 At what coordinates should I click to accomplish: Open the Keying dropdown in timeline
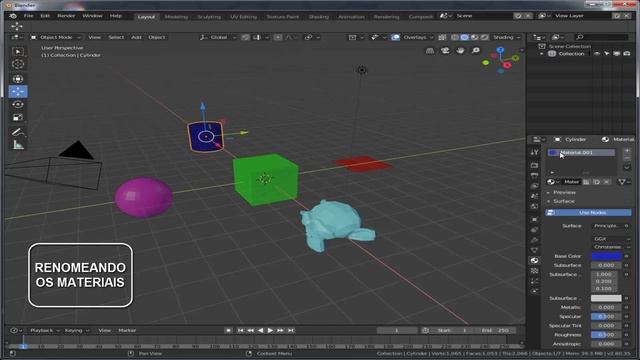coord(77,330)
